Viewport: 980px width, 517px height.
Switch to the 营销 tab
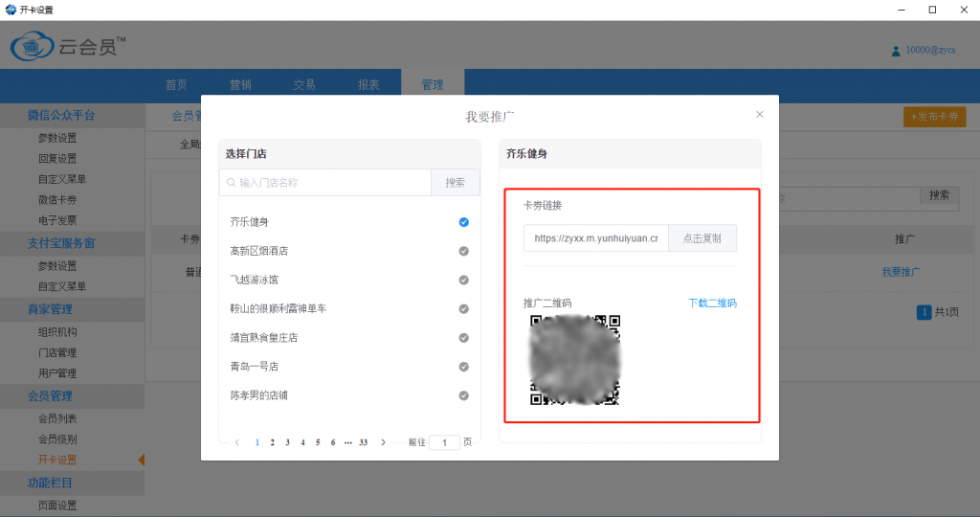point(240,85)
